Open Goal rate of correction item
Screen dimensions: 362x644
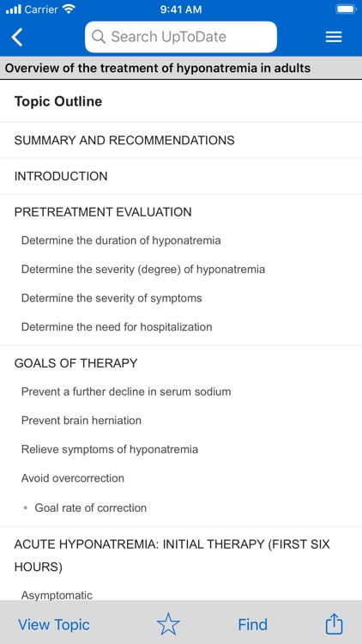tap(91, 507)
